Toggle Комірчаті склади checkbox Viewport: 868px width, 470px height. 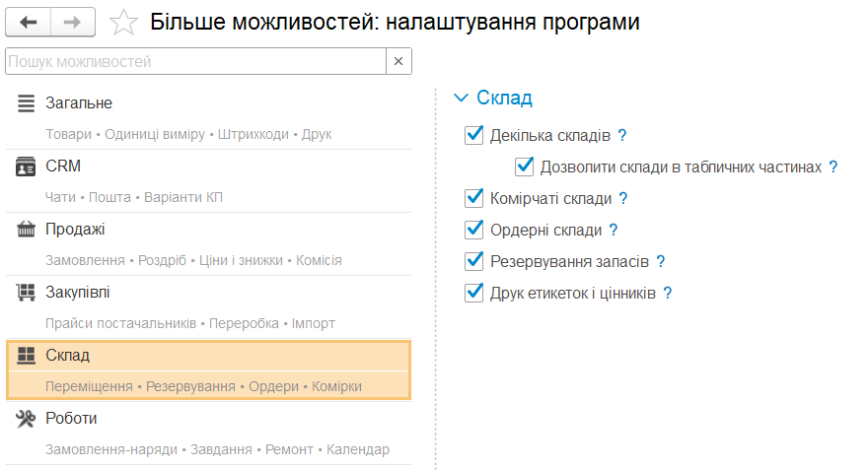tap(474, 198)
